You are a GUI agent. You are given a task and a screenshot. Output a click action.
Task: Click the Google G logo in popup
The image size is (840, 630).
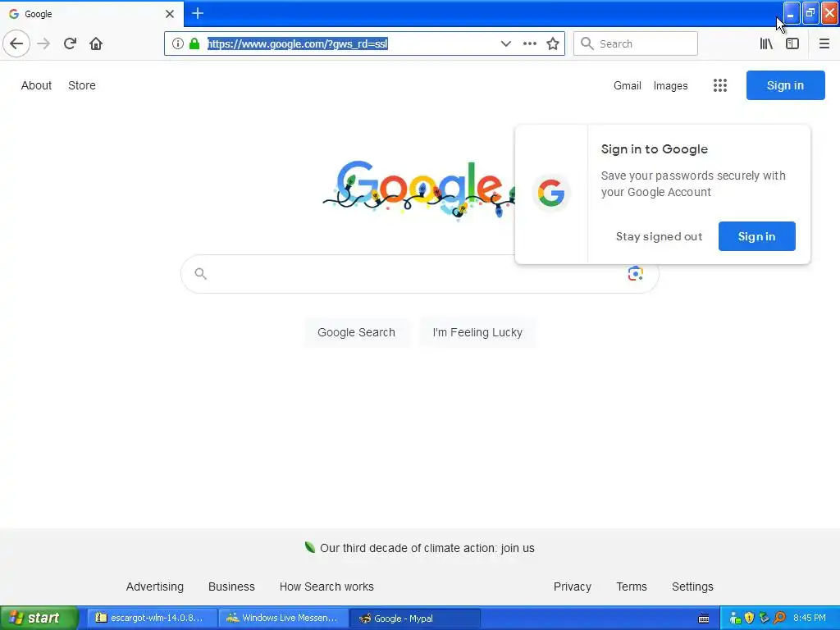551,193
